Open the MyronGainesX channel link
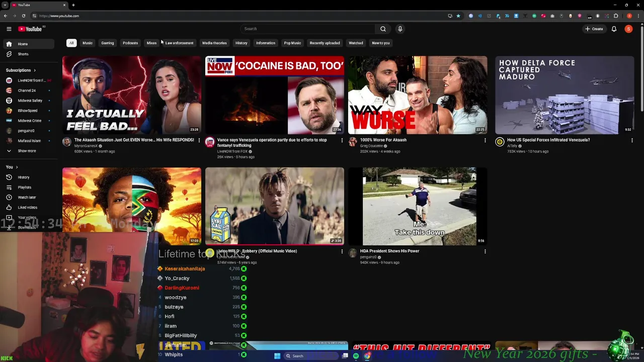The width and height of the screenshot is (644, 362). 86,146
